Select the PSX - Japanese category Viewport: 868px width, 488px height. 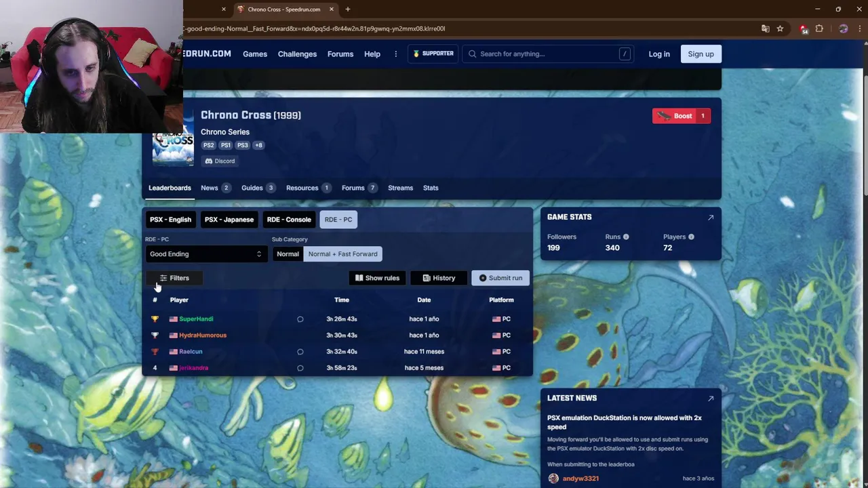pyautogui.click(x=229, y=220)
